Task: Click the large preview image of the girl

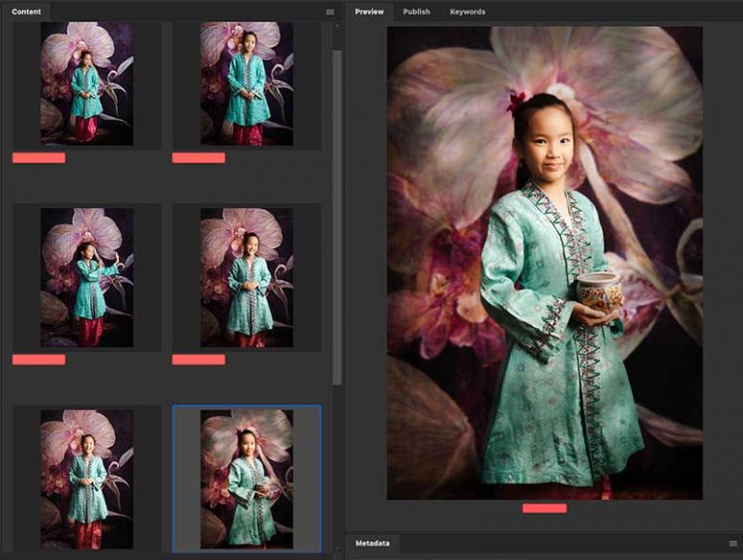Action: point(545,261)
